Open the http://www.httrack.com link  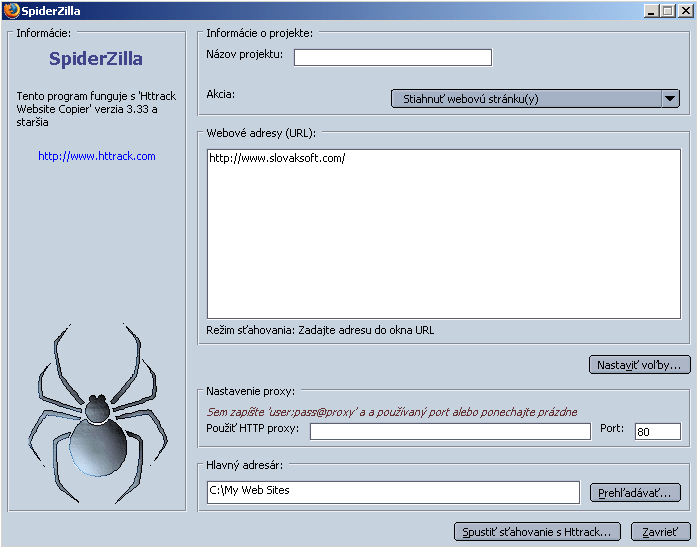(97, 156)
